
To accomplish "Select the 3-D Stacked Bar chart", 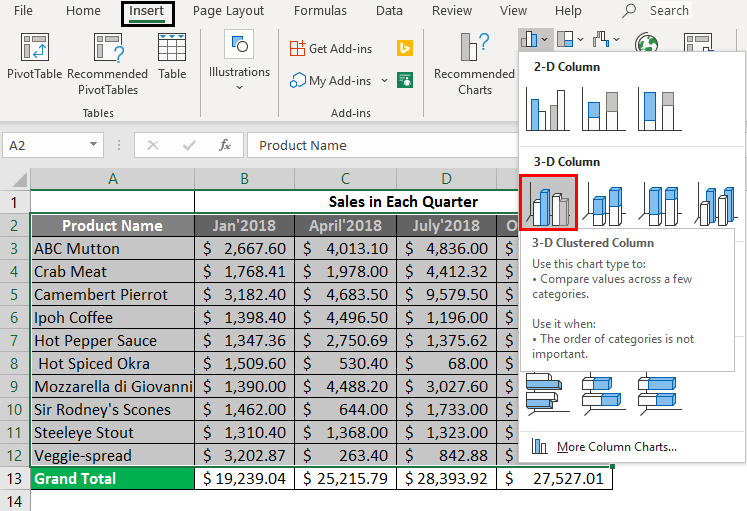I will (604, 393).
